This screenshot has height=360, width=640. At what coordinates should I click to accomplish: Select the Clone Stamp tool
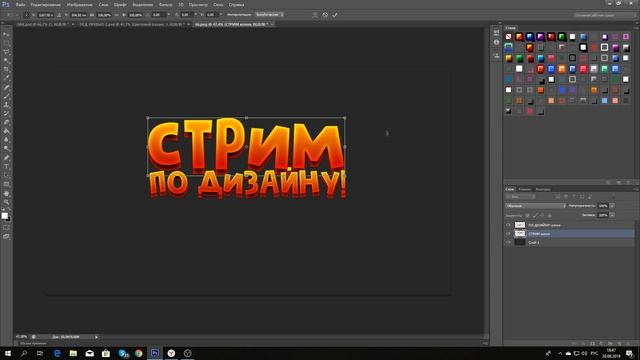(6, 105)
